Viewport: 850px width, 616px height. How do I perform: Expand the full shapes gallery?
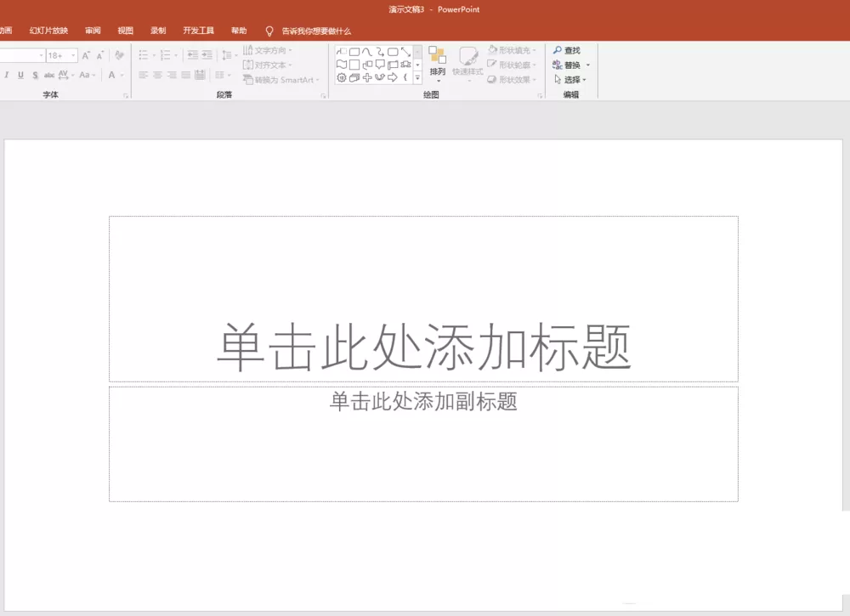pyautogui.click(x=417, y=78)
